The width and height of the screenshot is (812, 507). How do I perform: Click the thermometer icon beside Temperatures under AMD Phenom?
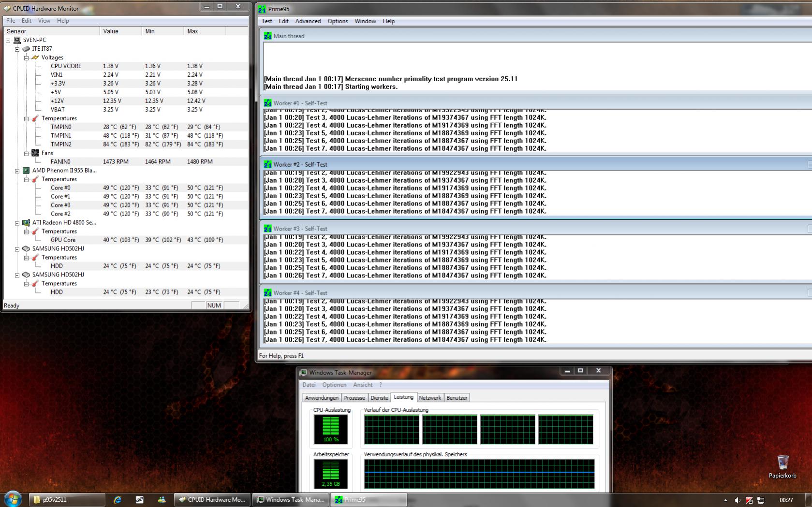[35, 179]
